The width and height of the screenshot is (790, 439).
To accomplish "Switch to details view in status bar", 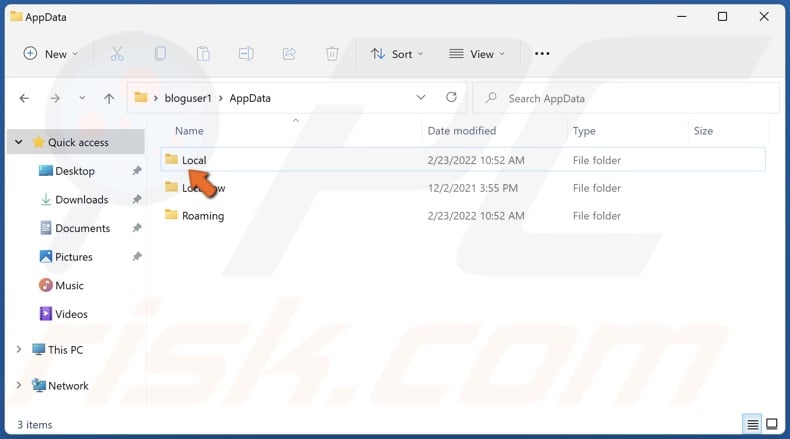I will [x=753, y=424].
